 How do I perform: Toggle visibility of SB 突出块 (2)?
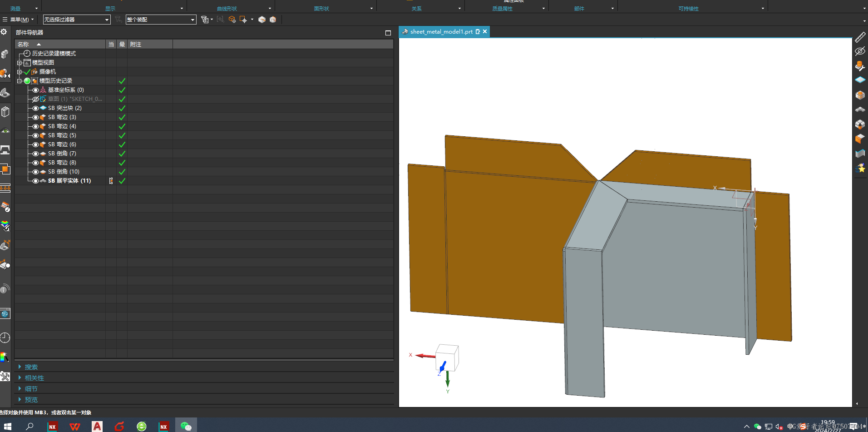pyautogui.click(x=35, y=108)
